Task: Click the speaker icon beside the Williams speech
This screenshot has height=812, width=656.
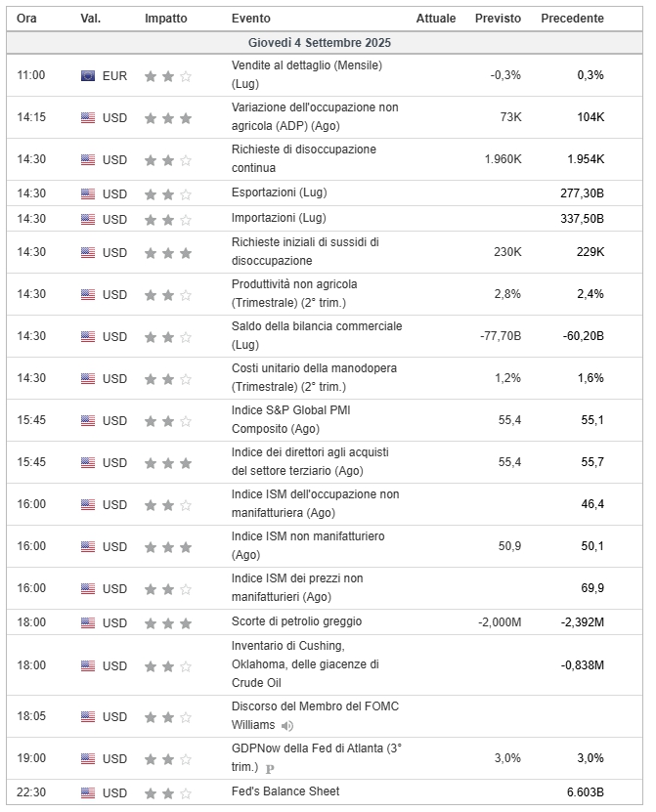Action: (x=287, y=726)
